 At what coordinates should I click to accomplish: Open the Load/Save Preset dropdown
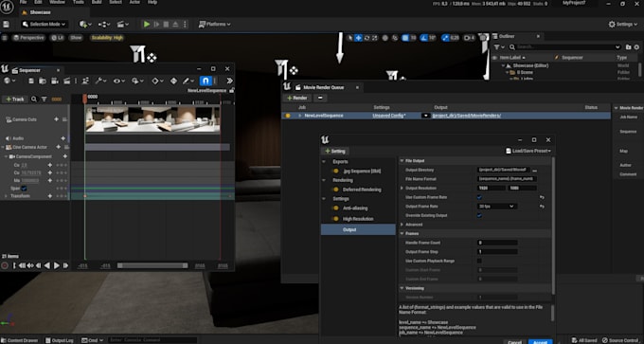pyautogui.click(x=528, y=151)
